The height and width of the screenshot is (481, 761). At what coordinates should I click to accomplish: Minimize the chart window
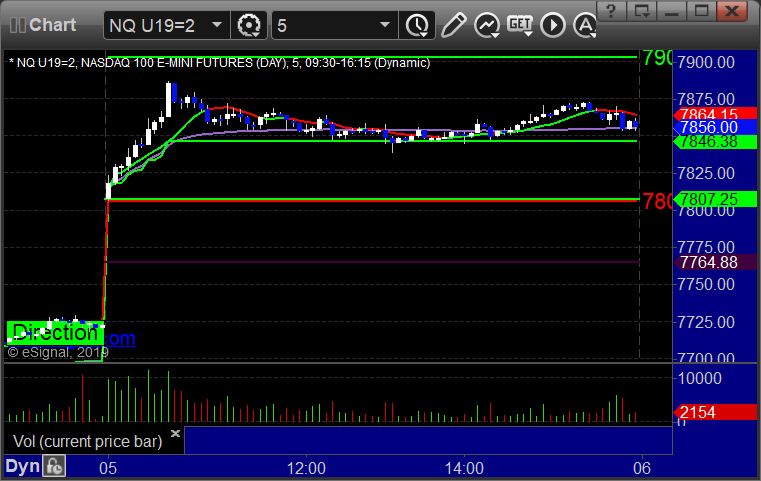click(671, 11)
